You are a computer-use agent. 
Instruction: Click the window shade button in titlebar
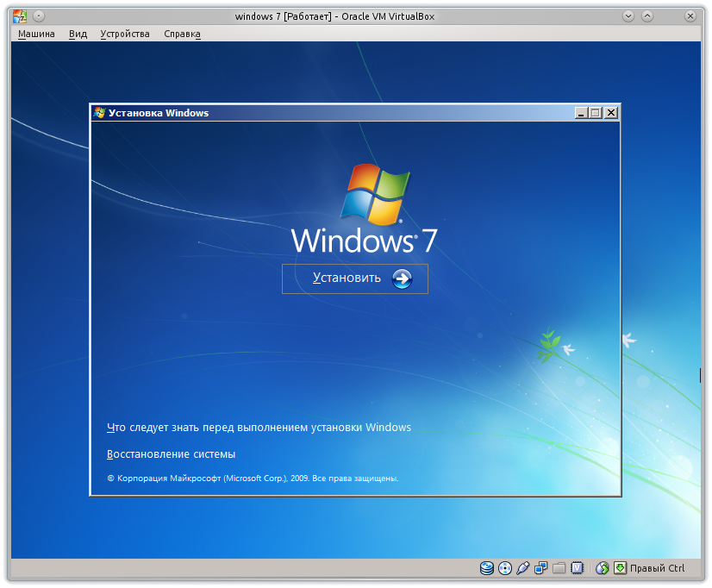(645, 15)
